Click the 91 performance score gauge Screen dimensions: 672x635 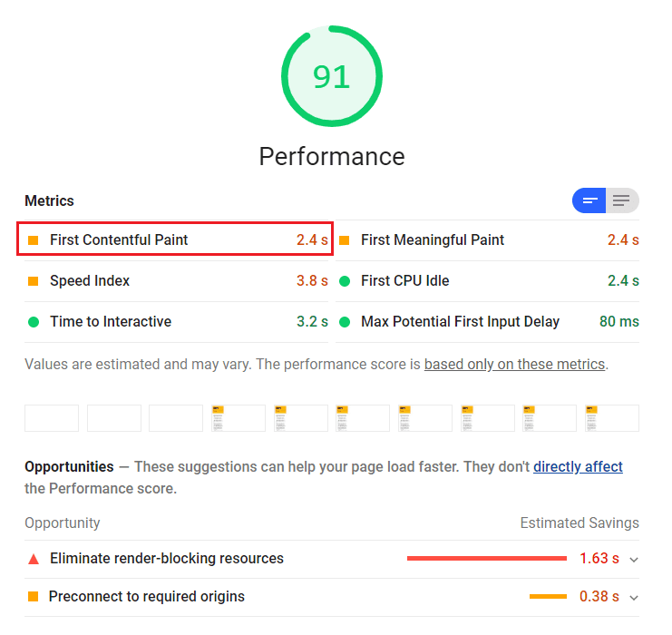pyautogui.click(x=331, y=77)
